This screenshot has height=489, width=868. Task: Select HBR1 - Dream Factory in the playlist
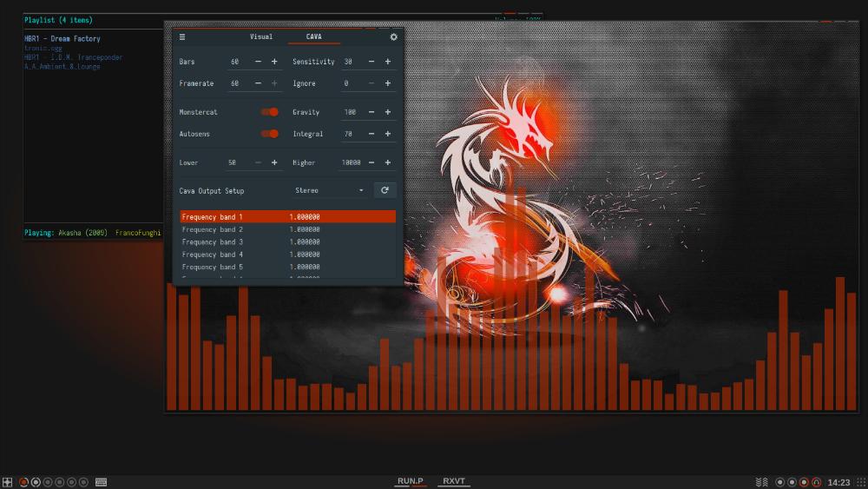(x=62, y=39)
